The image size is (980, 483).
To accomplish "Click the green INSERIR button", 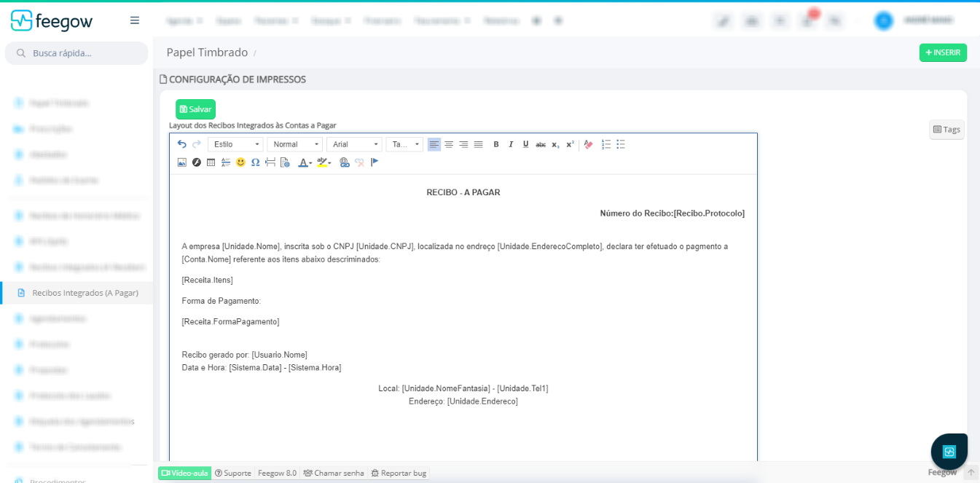I will 943,52.
